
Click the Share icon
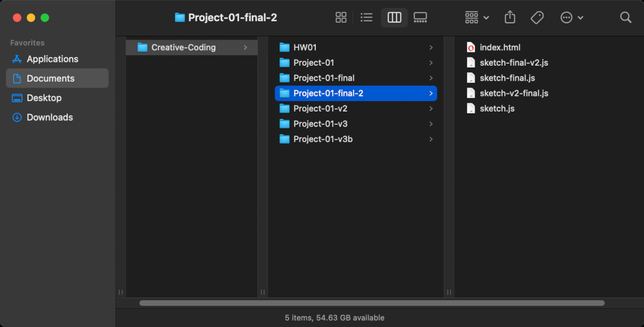click(510, 18)
